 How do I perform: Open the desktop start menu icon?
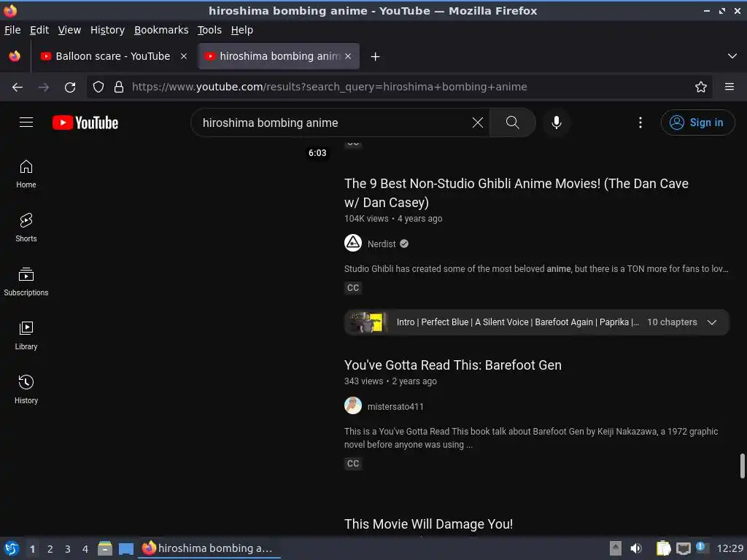point(12,548)
